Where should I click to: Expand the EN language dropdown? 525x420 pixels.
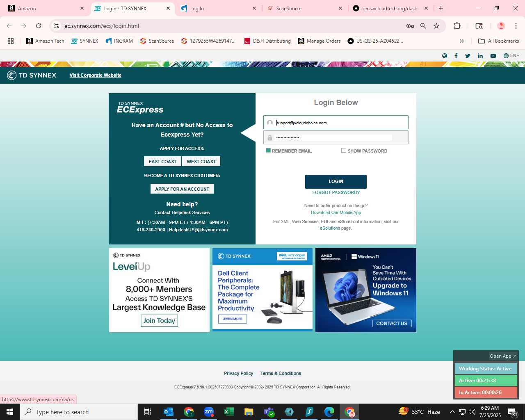coord(511,56)
